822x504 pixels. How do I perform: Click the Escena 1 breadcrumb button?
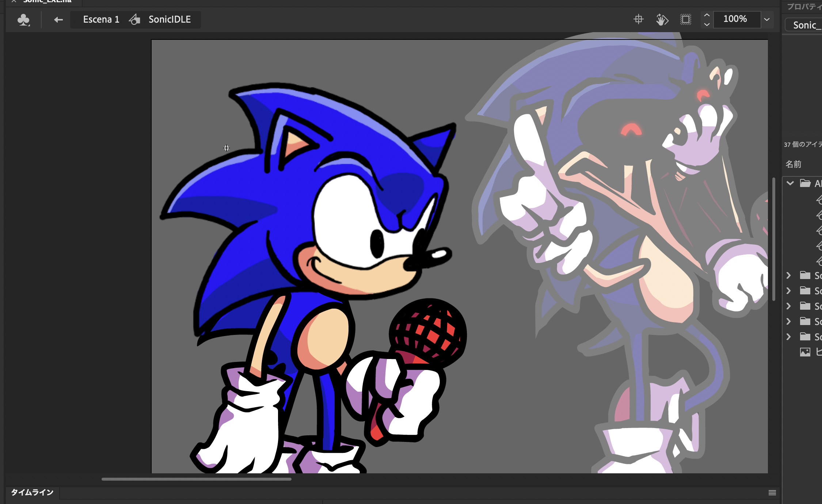(x=101, y=19)
